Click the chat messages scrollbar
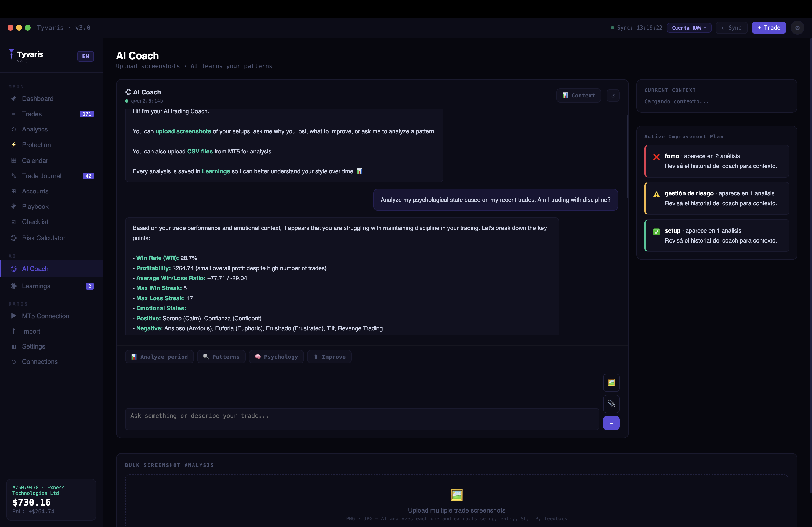812x527 pixels. (x=627, y=157)
